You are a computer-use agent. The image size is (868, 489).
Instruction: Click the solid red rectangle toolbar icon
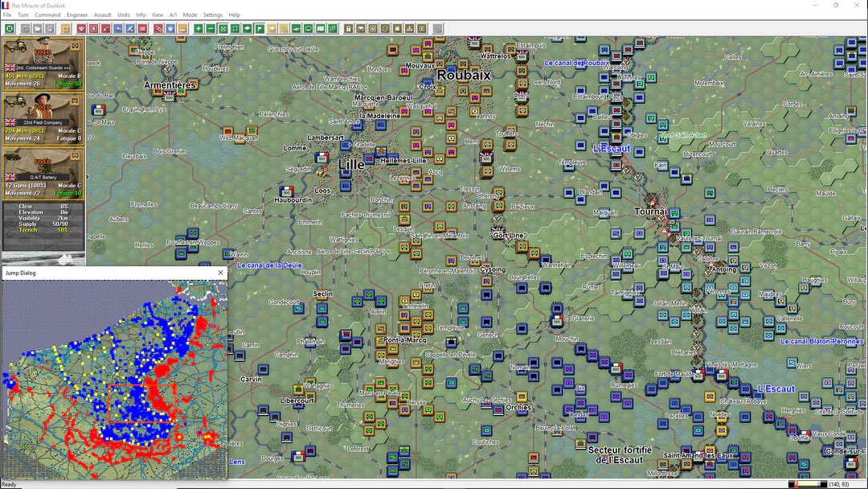pos(141,28)
